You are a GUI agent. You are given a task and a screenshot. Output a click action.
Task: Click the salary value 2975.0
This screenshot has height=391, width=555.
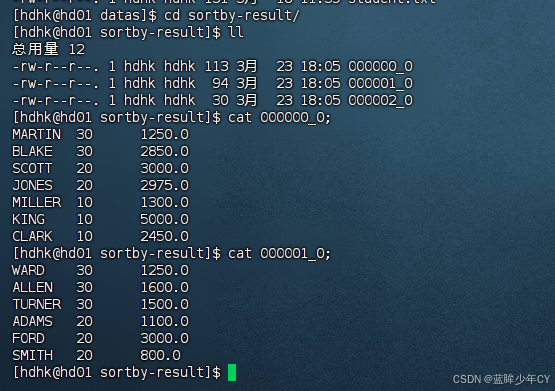[165, 185]
